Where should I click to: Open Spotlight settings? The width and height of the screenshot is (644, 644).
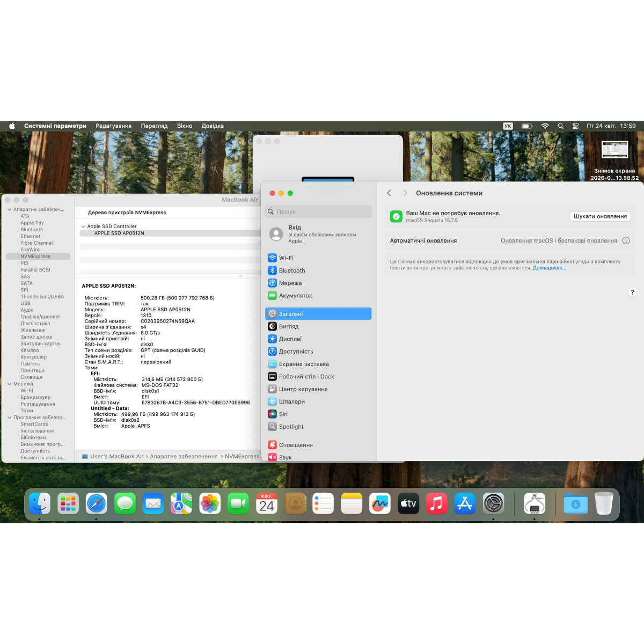[318, 427]
